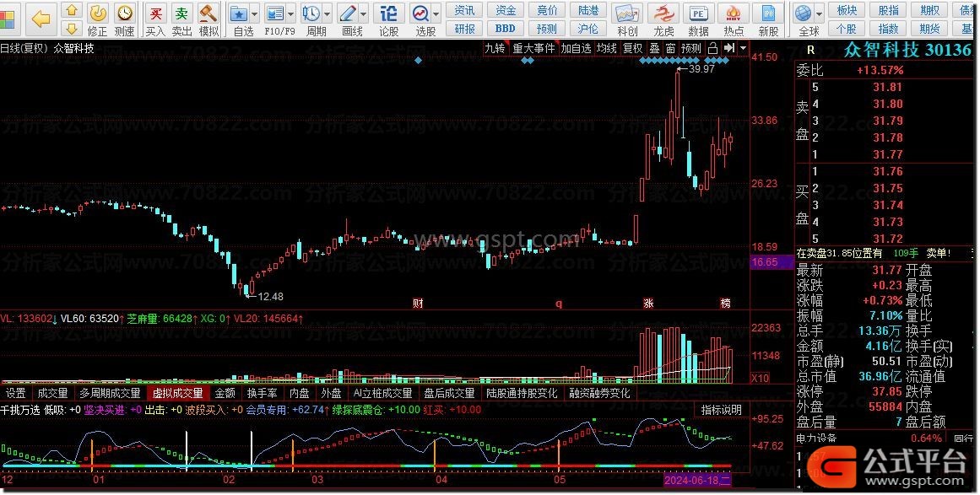Open the 买入 buy order icon
This screenshot has height=495, width=980.
(155, 19)
